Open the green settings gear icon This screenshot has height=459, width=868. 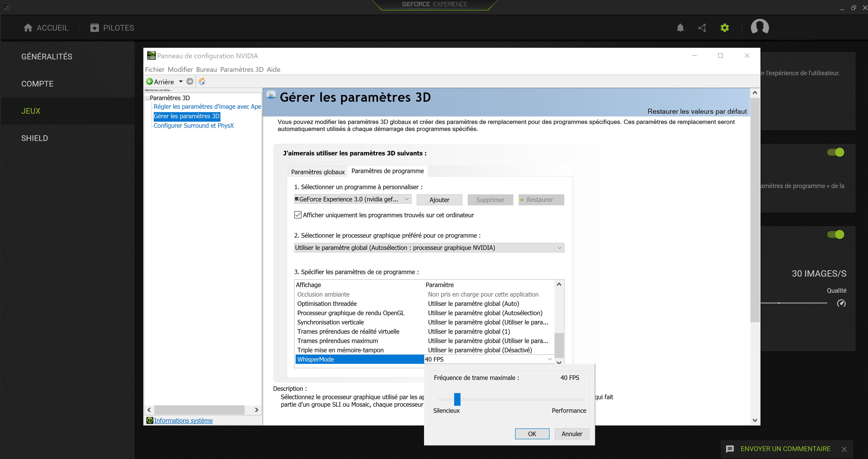724,28
